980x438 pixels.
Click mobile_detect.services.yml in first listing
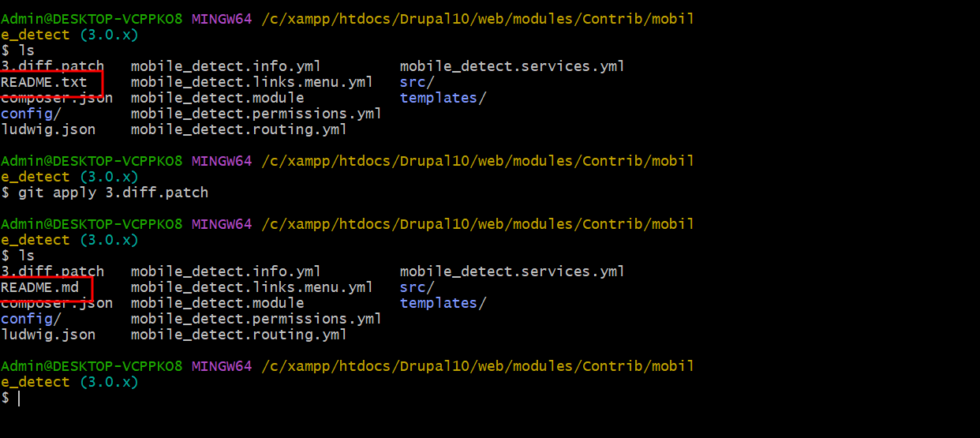pyautogui.click(x=512, y=66)
